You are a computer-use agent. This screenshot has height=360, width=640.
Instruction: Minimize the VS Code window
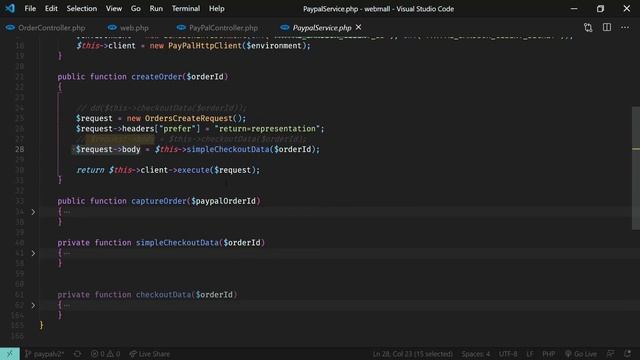coord(574,9)
